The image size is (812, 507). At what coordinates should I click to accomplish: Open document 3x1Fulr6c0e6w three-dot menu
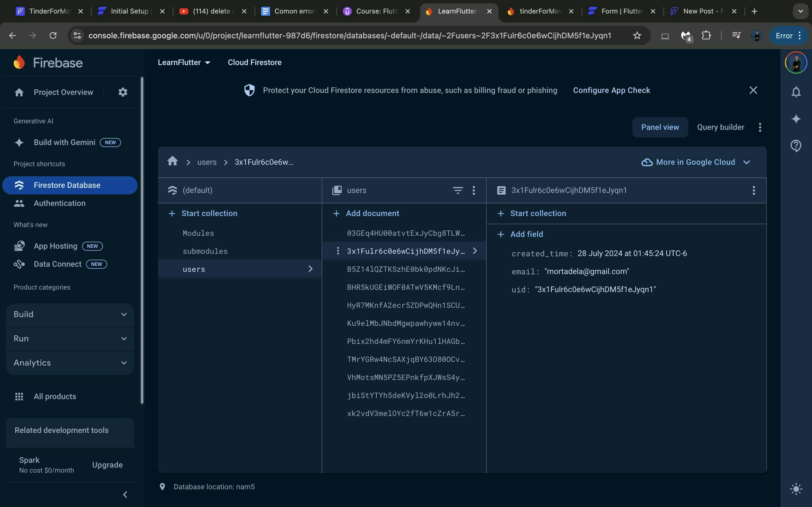754,190
